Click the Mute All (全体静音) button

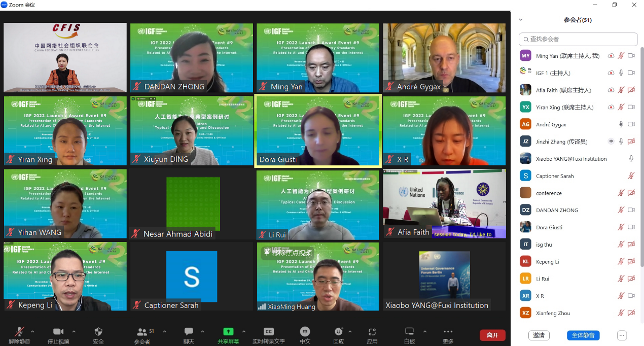click(x=583, y=335)
